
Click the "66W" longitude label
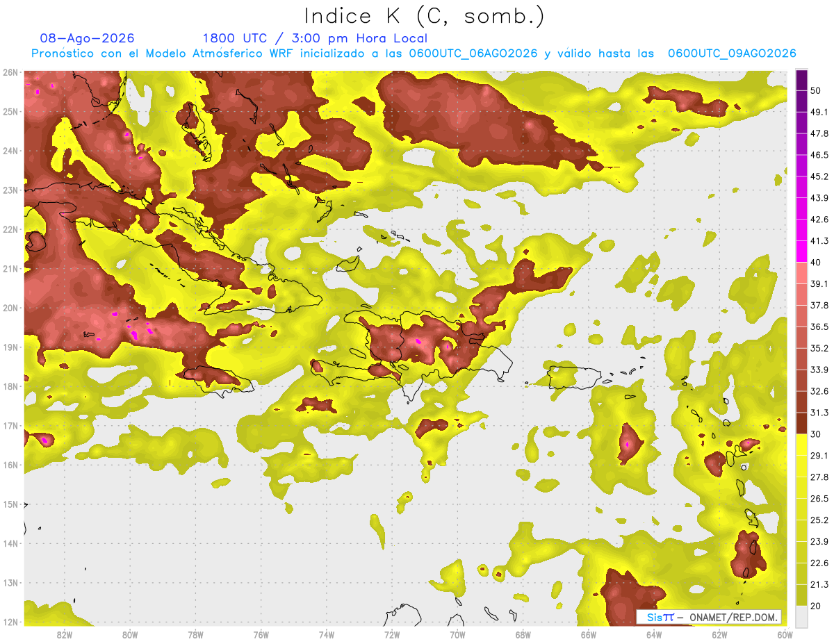click(x=589, y=635)
